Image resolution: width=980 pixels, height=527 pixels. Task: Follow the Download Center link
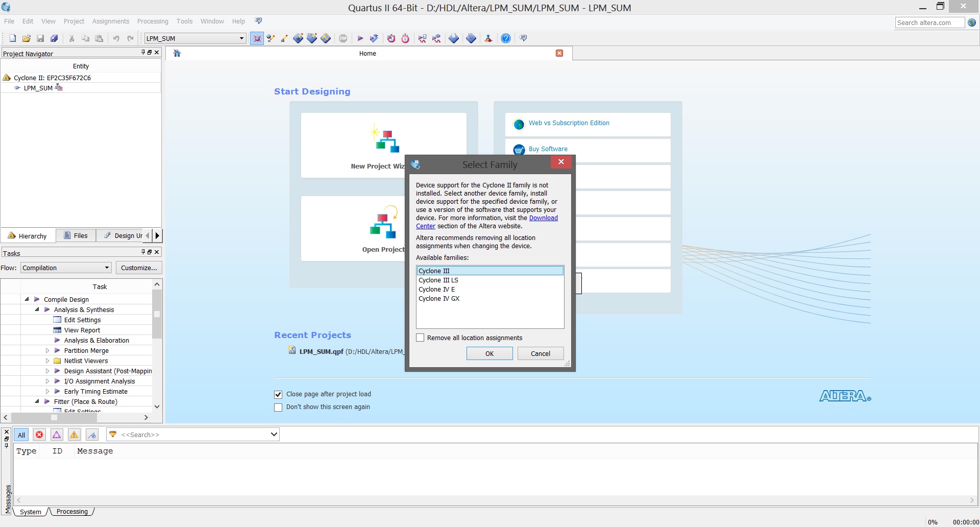[544, 218]
